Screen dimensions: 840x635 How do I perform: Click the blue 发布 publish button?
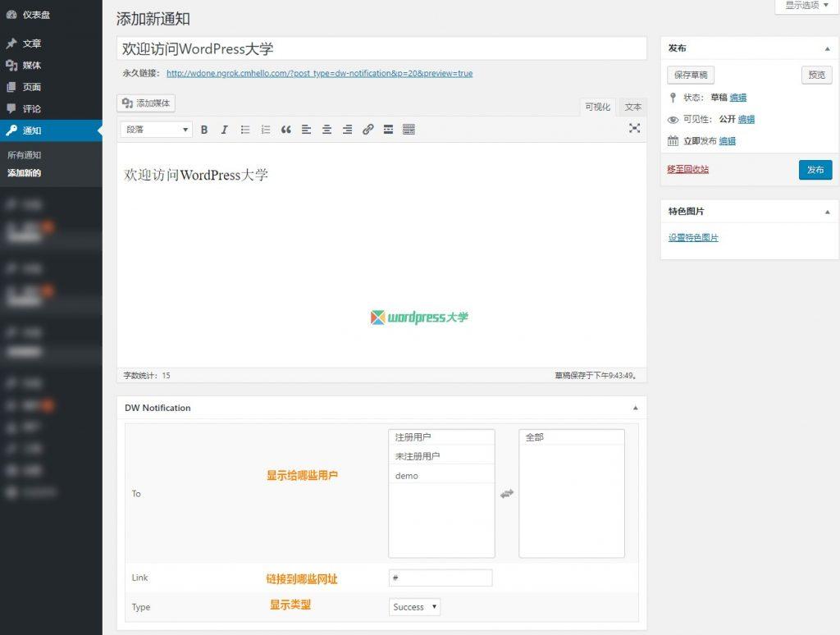(815, 170)
